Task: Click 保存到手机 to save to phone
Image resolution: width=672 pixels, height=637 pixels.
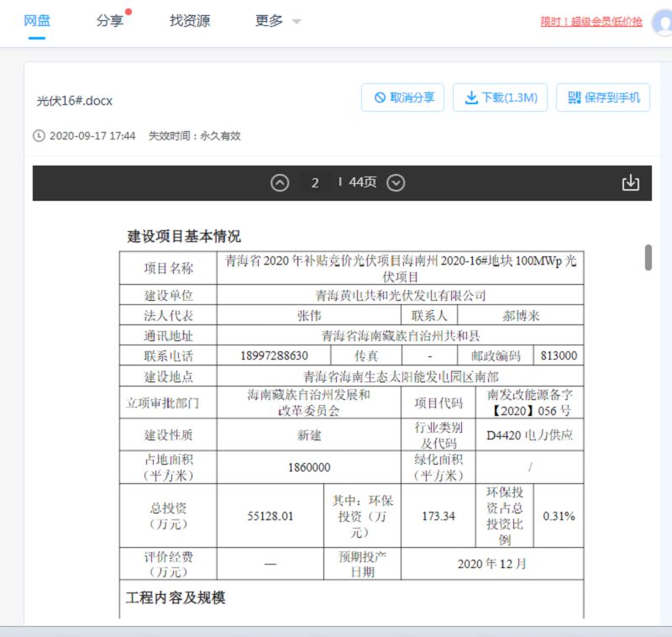Action: [603, 97]
